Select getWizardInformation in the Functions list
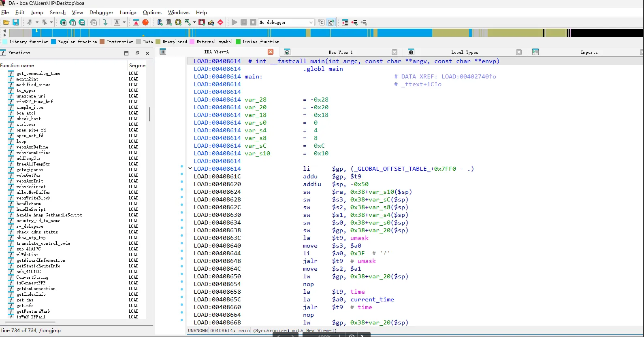Screen dimensions: 644x337 (x=41, y=261)
